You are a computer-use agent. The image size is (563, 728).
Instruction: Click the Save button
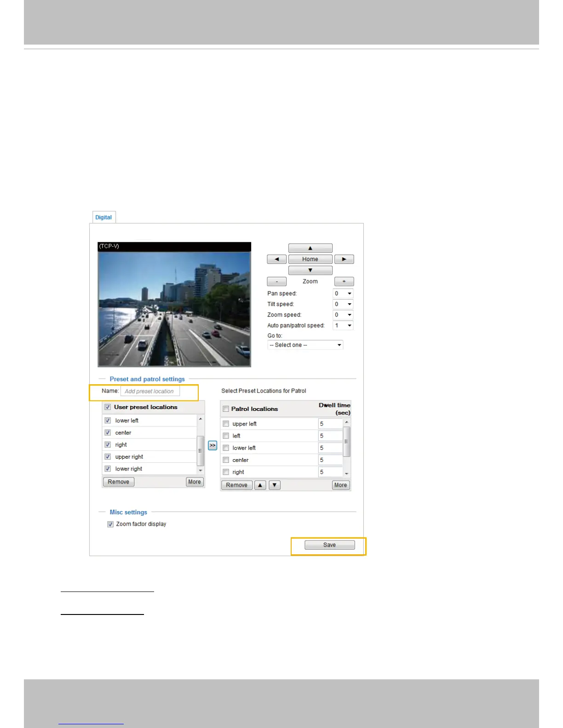pyautogui.click(x=329, y=545)
